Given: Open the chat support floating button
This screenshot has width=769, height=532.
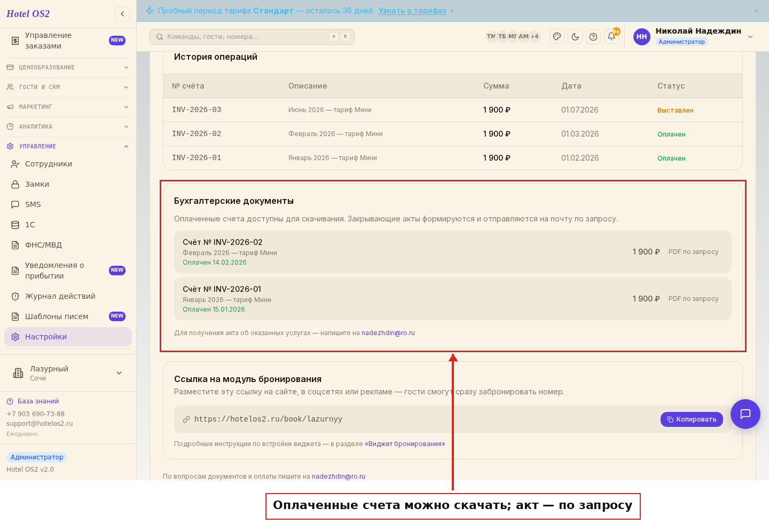Looking at the screenshot, I should 746,414.
